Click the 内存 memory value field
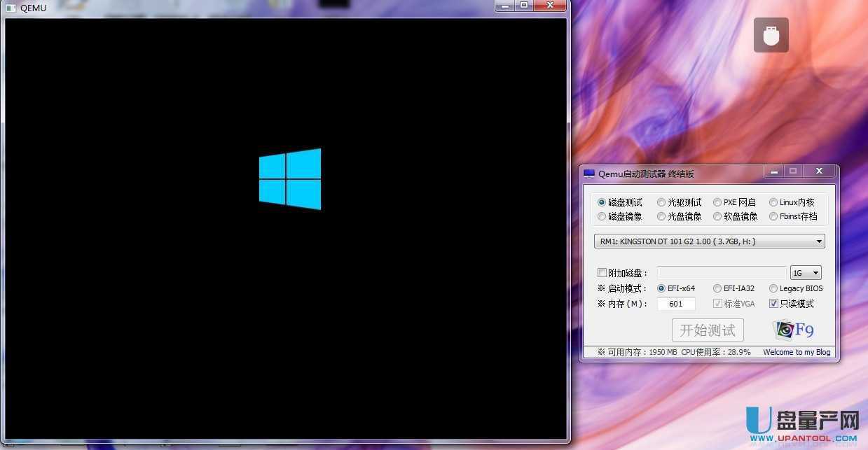868x450 pixels. pos(675,303)
